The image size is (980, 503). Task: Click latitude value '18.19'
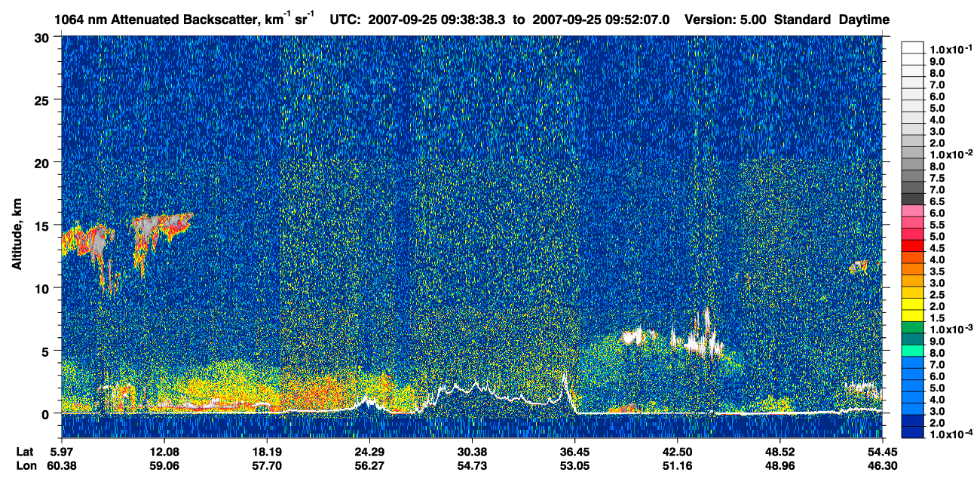point(267,451)
